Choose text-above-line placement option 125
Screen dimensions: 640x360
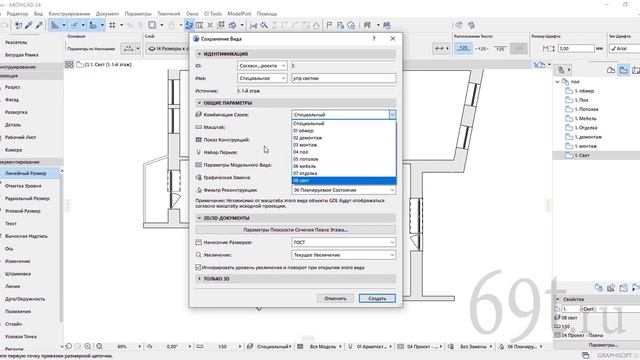(463, 48)
